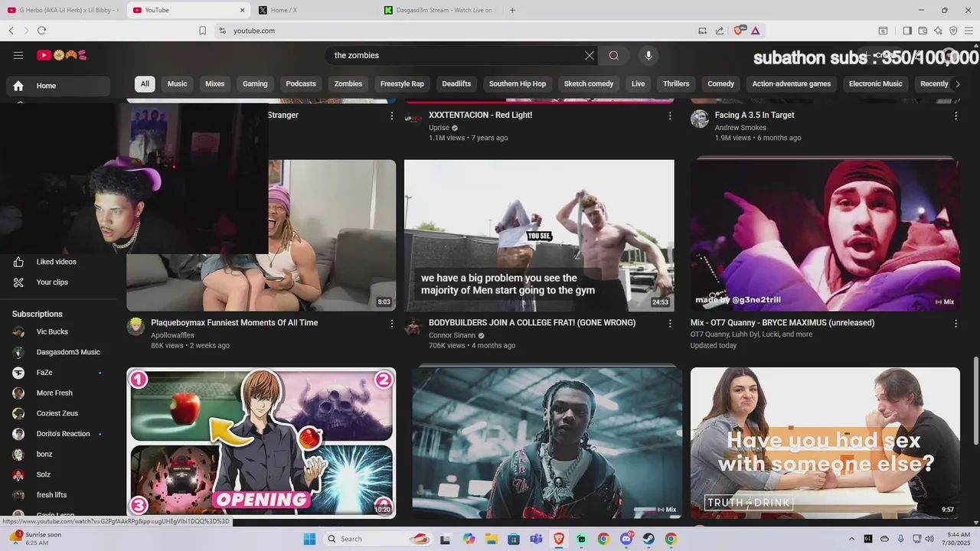Open options for Facing A 3.5 In Target
The image size is (980, 551).
955,116
